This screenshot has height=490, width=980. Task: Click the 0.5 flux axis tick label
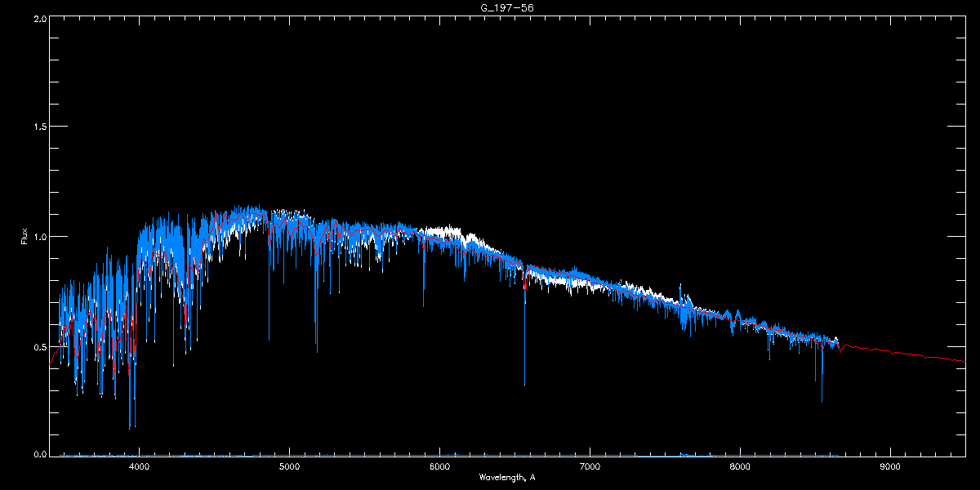pos(38,346)
